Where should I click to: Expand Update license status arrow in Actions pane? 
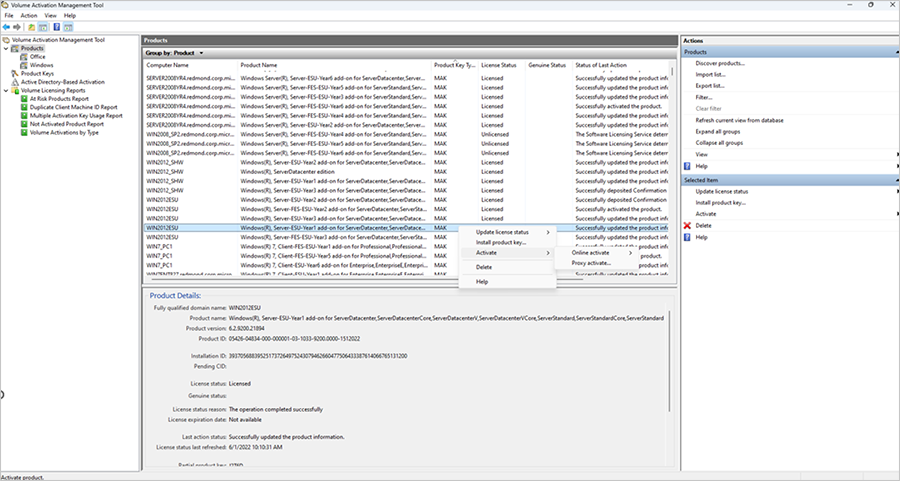pyautogui.click(x=897, y=192)
